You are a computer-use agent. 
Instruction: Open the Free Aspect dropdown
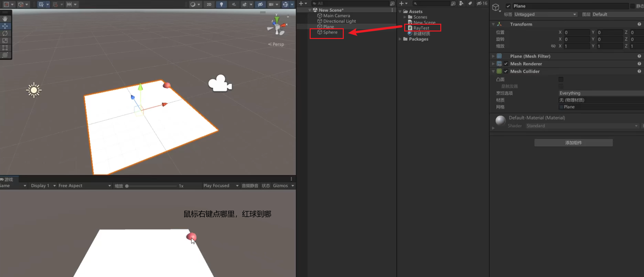[x=84, y=186]
